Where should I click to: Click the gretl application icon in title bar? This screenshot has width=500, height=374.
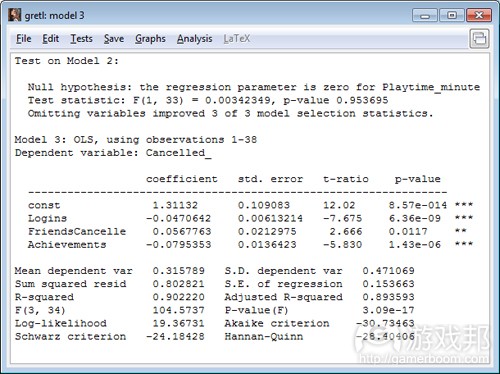pos(15,15)
